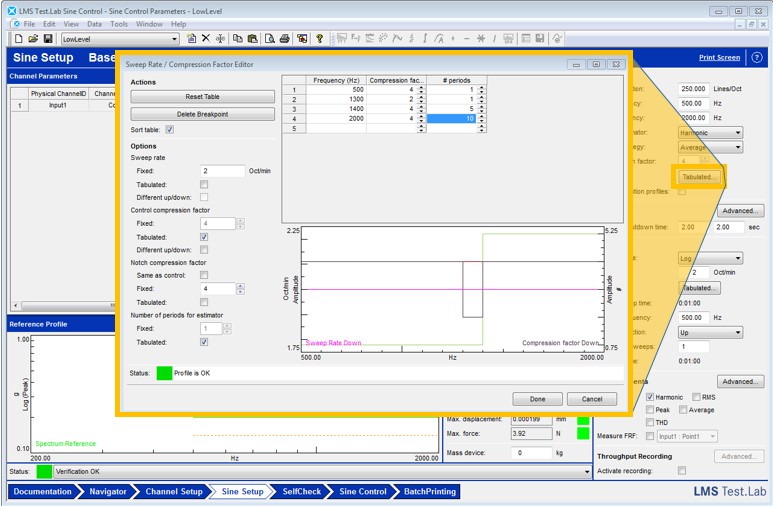Check Same as control for notch compression
This screenshot has height=506, width=773.
(204, 275)
